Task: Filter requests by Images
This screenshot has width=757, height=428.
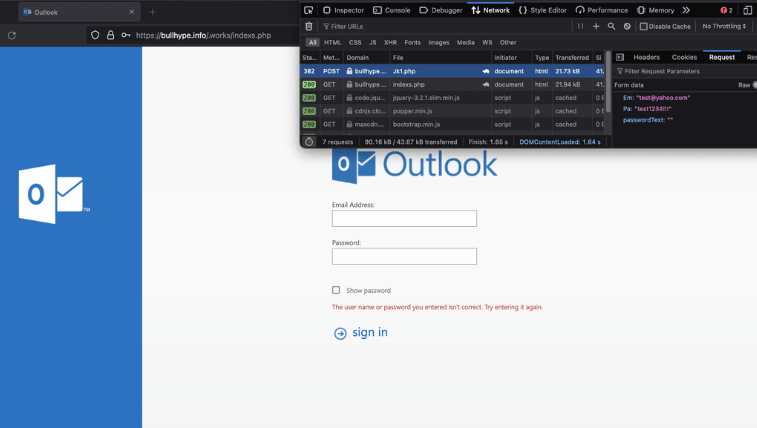Action: pos(438,42)
